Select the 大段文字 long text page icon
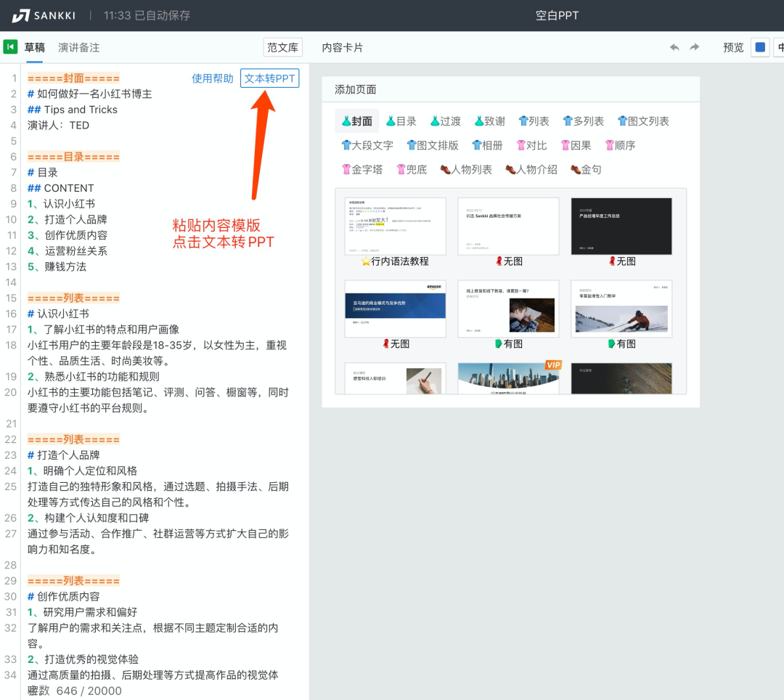Viewport: 784px width, 700px height. pyautogui.click(x=367, y=145)
